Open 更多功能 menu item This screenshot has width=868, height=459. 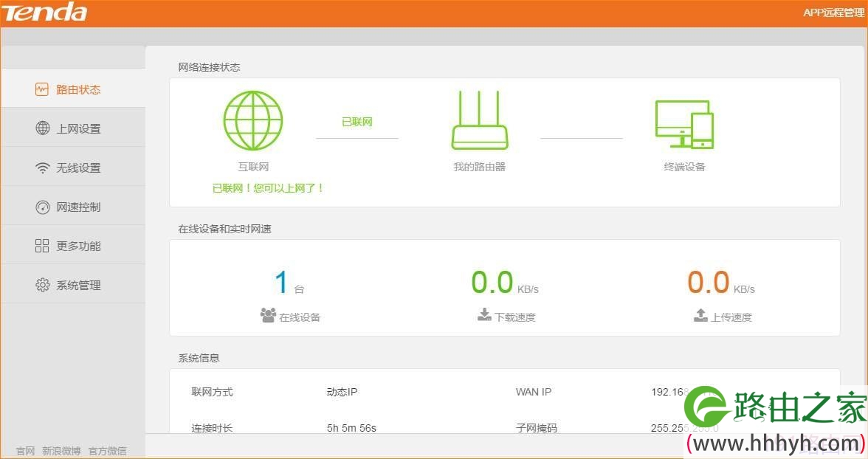pyautogui.click(x=73, y=245)
